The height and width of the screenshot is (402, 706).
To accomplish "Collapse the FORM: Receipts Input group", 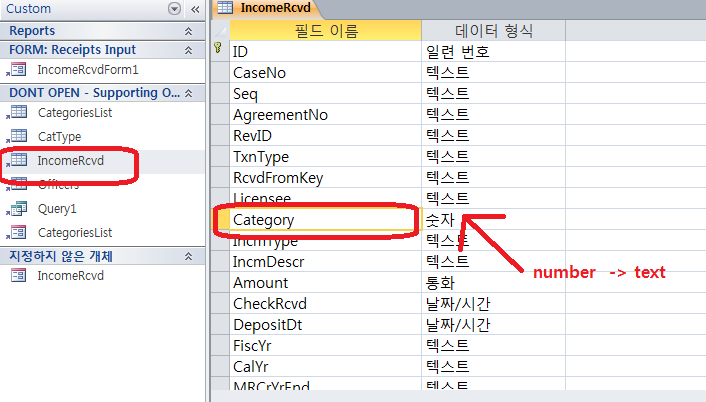I will pos(189,50).
